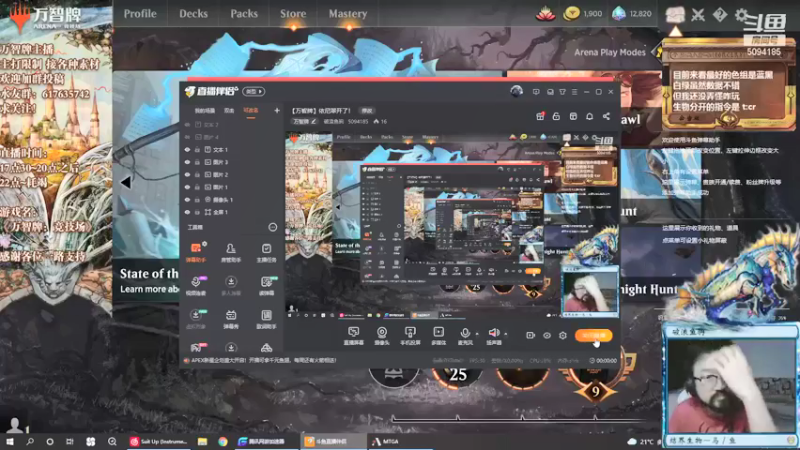Open the room manager assistant tool
The width and height of the screenshot is (800, 450).
point(231,253)
